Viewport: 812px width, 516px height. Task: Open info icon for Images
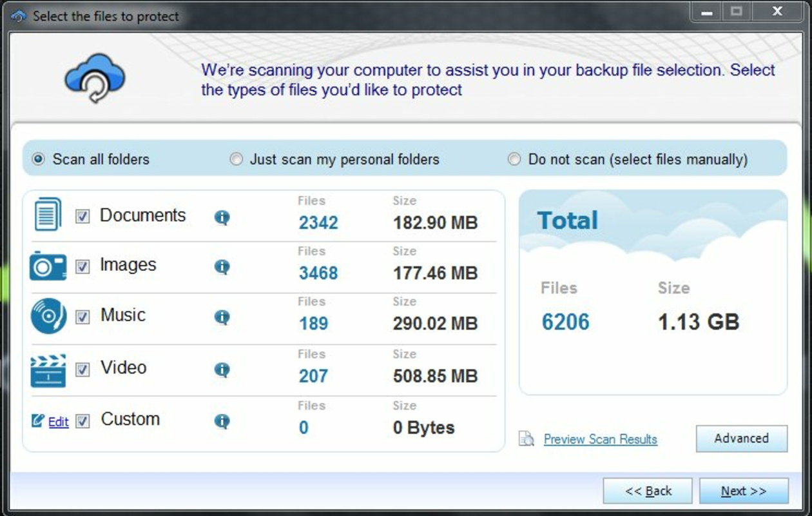point(222,267)
